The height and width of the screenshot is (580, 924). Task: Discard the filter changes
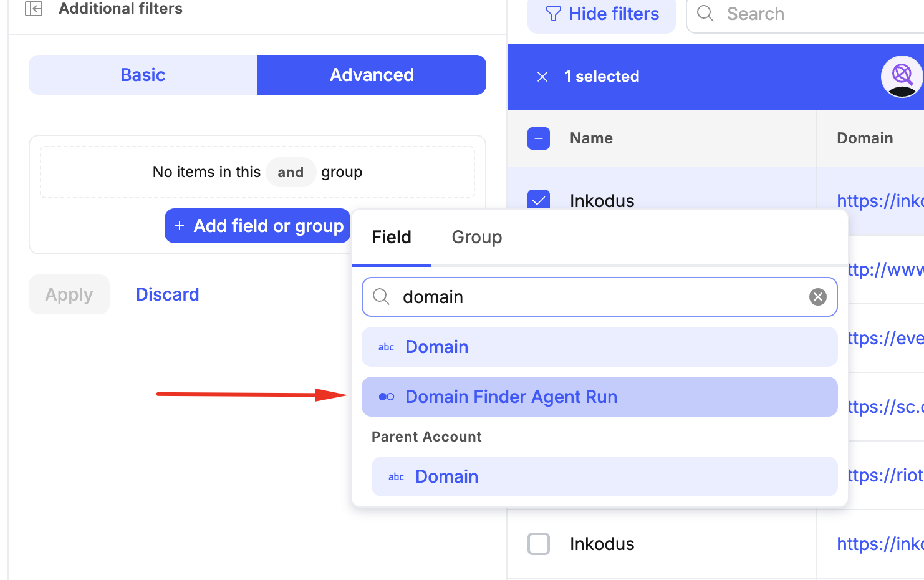pos(167,294)
